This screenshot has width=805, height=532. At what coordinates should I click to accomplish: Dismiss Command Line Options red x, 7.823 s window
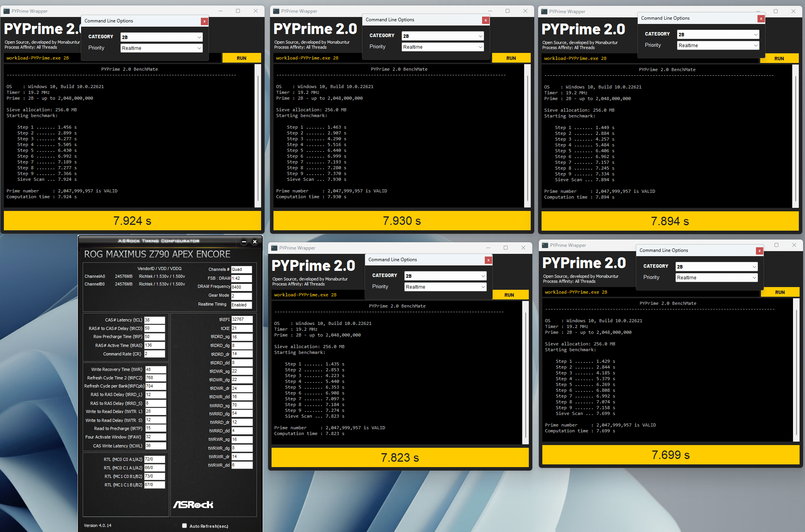point(488,260)
